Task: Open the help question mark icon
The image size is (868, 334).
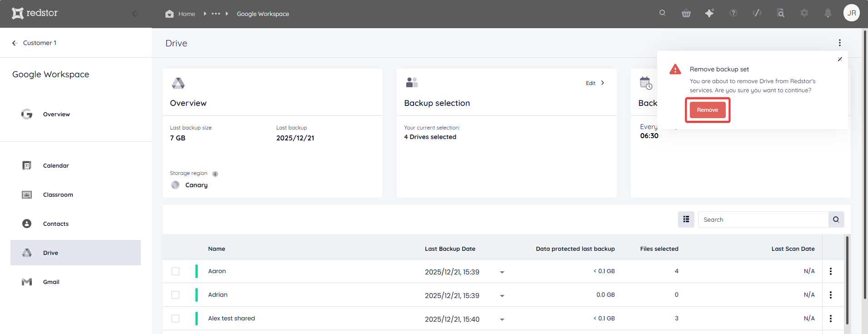Action: coord(733,13)
